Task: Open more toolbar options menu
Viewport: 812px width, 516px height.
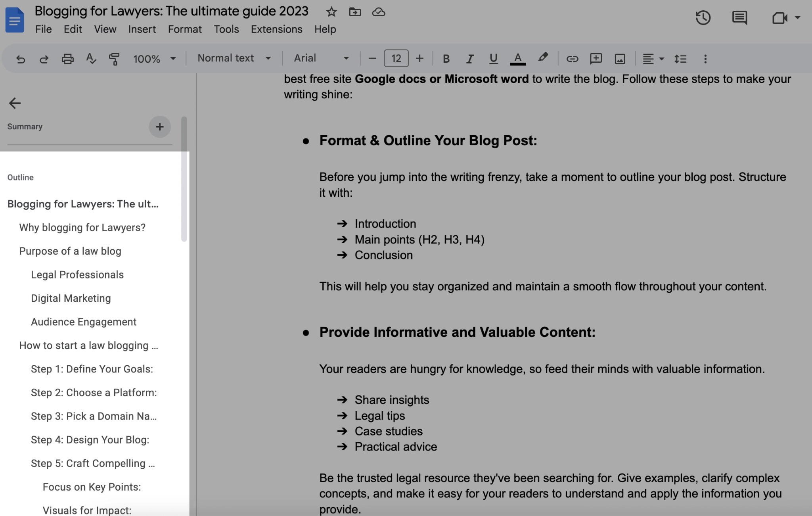Action: coord(705,59)
